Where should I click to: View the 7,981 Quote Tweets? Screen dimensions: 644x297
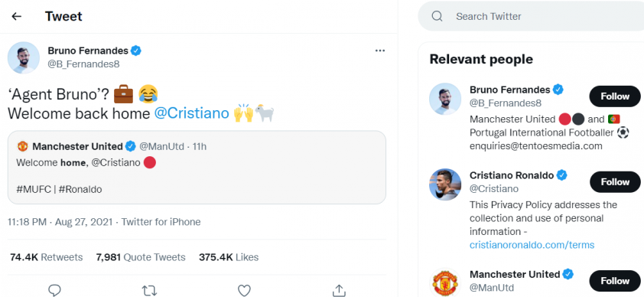(141, 257)
